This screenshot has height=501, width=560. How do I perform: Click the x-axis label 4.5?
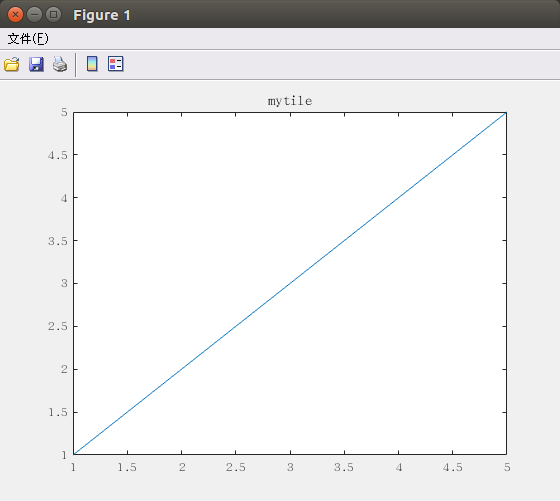(452, 467)
